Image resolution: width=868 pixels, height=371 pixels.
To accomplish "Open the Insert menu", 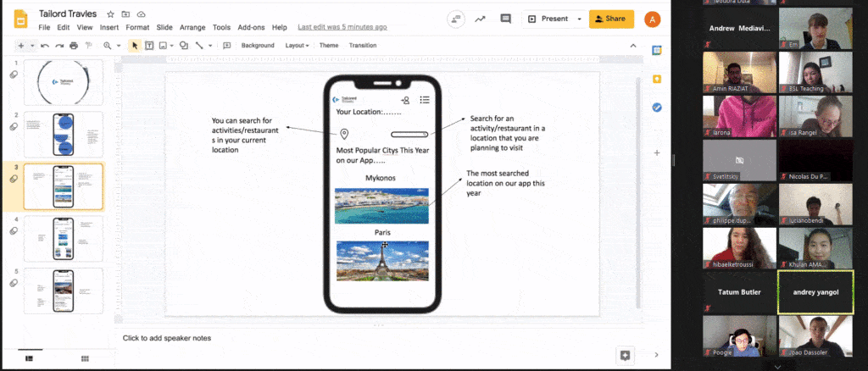I will [109, 27].
